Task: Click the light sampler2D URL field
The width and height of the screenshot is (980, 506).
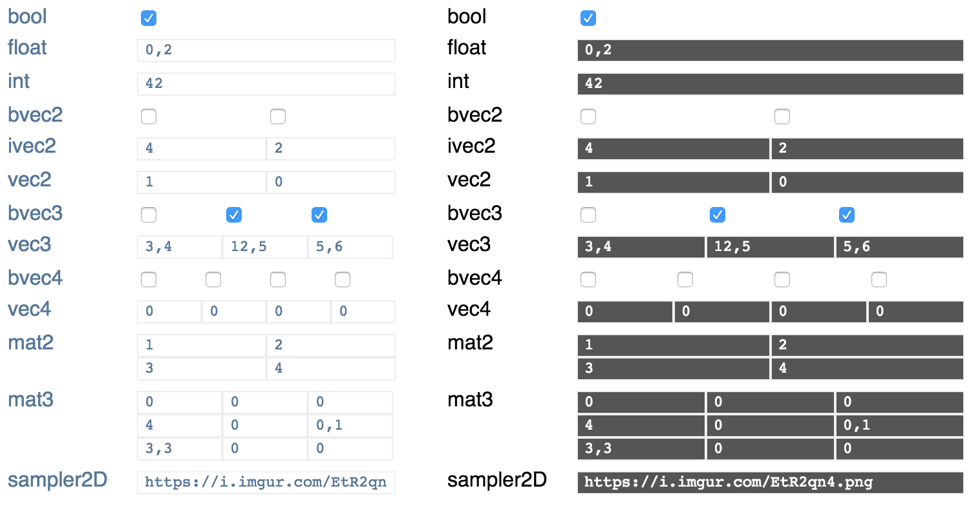Action: pyautogui.click(x=266, y=483)
